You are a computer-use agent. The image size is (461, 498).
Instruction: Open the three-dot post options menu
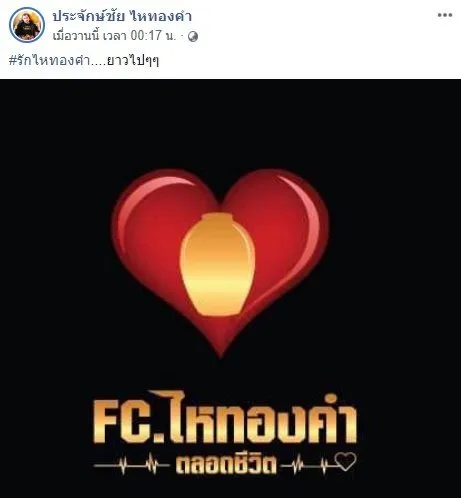click(445, 15)
